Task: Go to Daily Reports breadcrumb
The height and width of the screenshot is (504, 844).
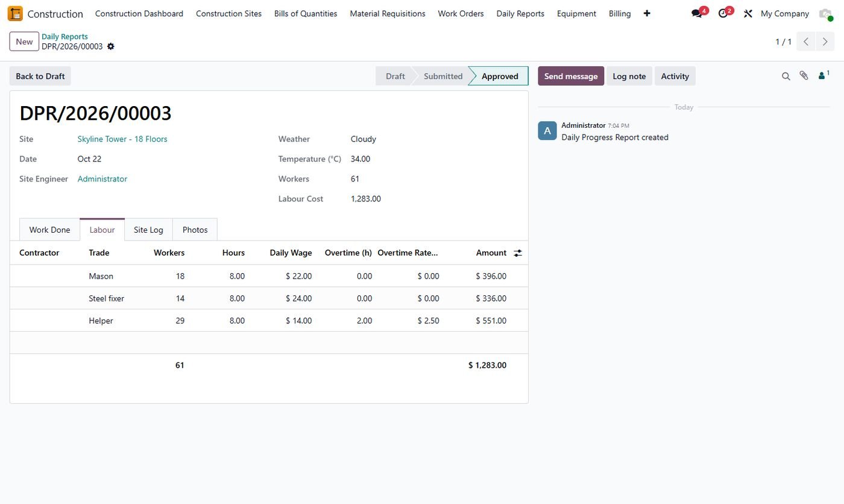Action: (x=65, y=37)
